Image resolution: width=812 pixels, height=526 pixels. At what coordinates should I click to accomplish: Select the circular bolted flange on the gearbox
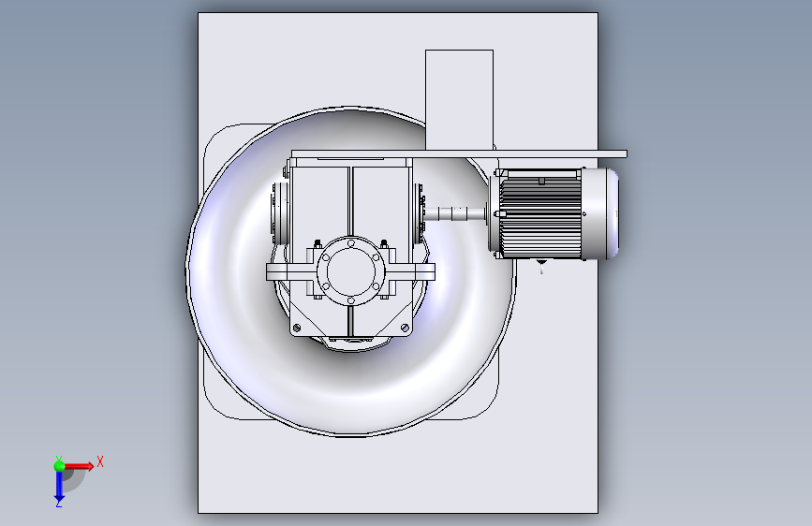351,271
